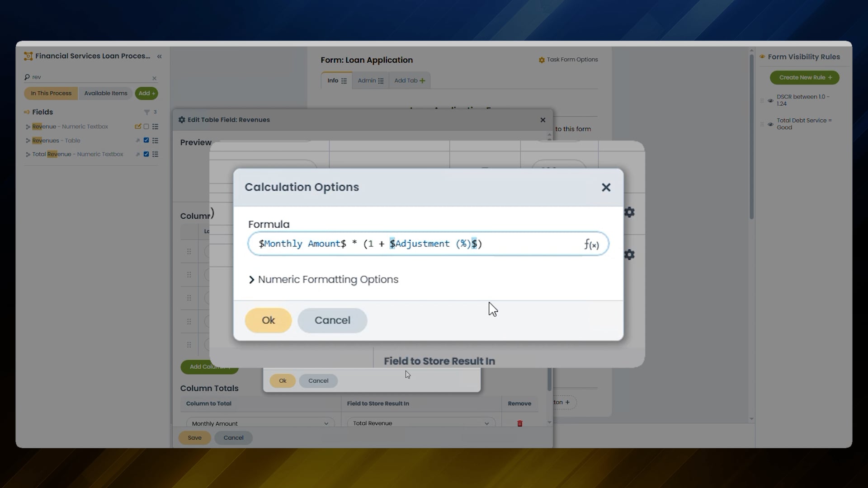Click the edit pencil icon on Revenue field
The image size is (868, 488).
pos(138,127)
